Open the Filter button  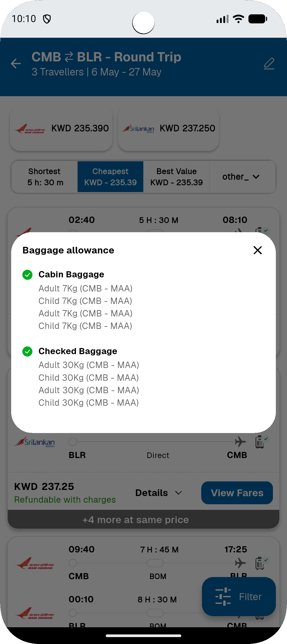click(x=239, y=596)
